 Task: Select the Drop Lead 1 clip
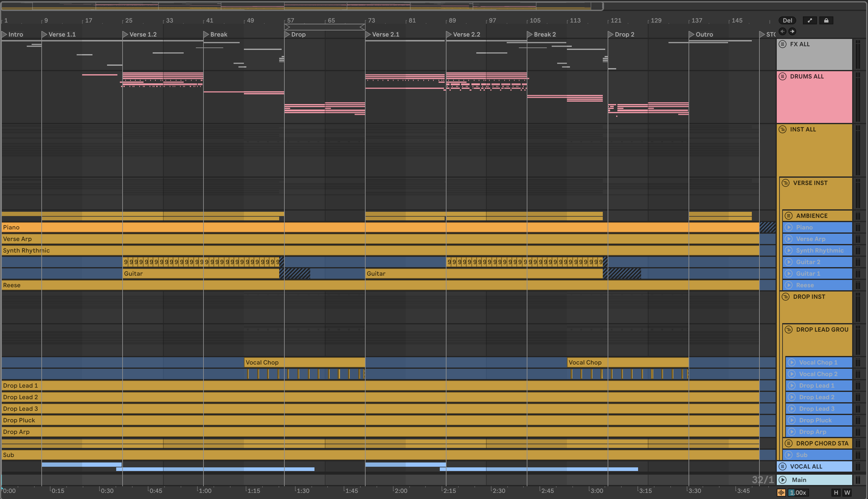(x=380, y=386)
